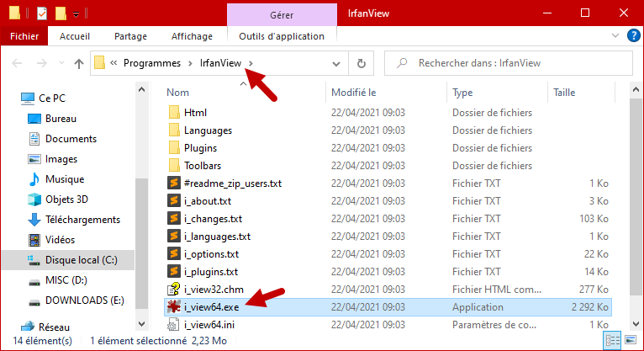644x351 pixels.
Task: Select the i_view64.exe application icon
Action: (x=174, y=306)
